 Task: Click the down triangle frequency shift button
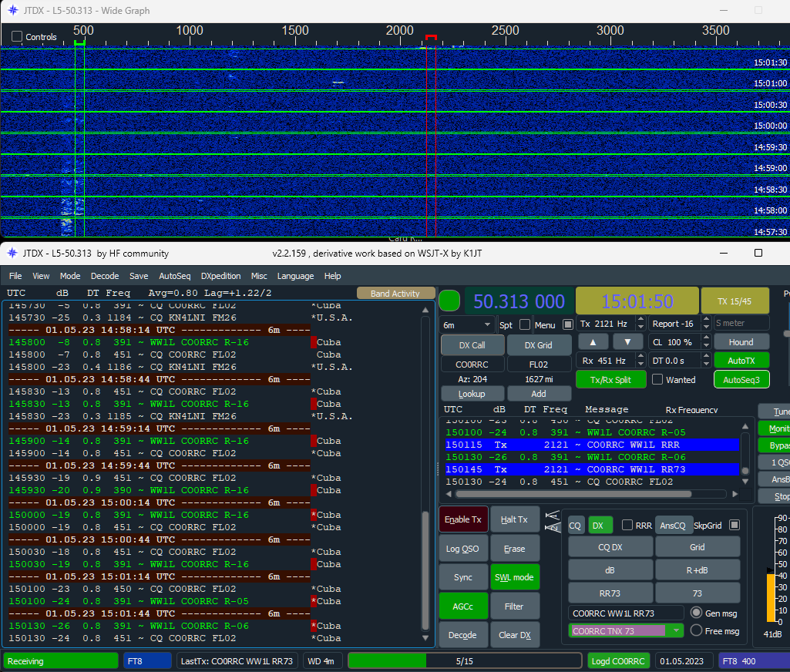point(627,342)
